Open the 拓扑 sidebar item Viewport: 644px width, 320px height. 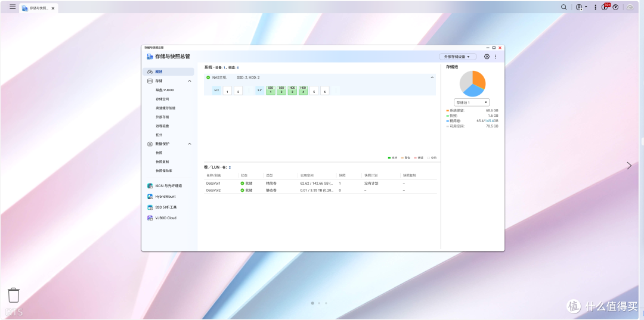click(159, 135)
